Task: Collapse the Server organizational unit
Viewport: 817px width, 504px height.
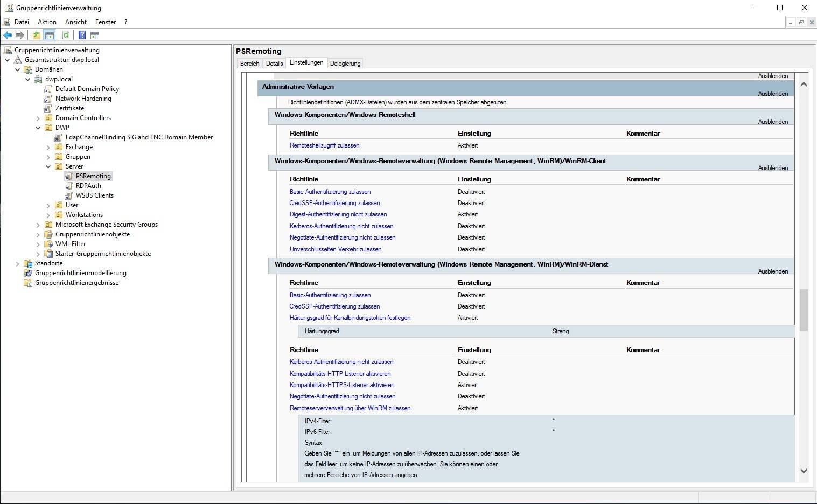Action: [48, 166]
